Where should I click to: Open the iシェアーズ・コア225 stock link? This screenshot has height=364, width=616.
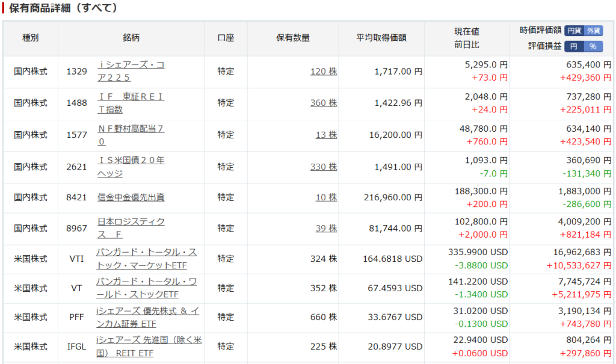pyautogui.click(x=132, y=65)
